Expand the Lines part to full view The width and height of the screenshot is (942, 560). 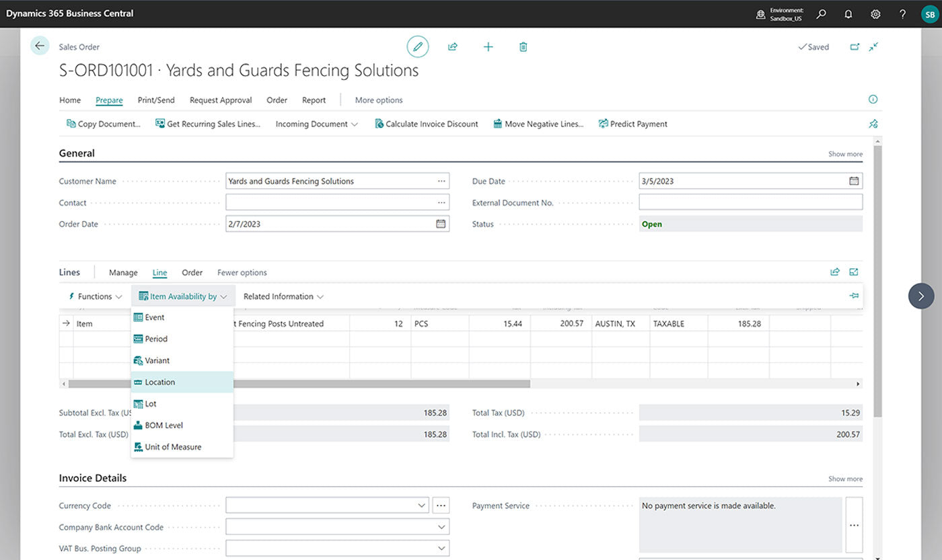pos(854,272)
